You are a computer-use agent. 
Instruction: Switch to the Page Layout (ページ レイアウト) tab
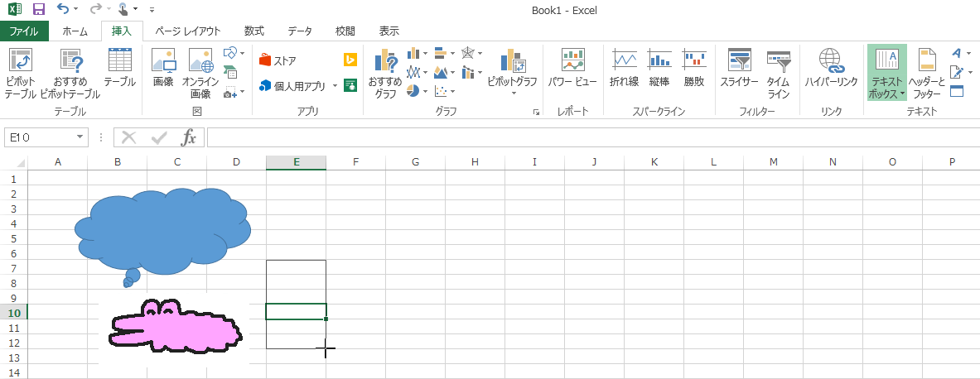[187, 31]
